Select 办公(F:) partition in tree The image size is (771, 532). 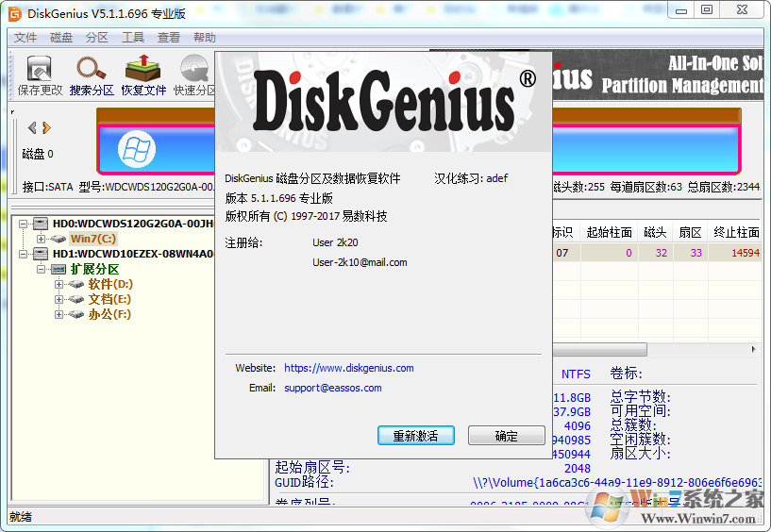[109, 315]
